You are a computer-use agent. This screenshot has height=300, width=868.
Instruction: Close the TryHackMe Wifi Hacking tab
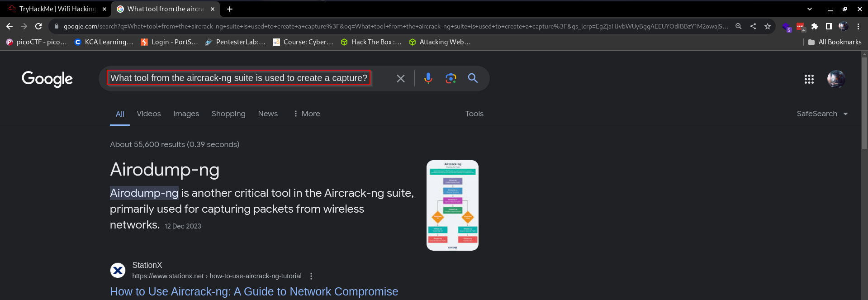click(x=104, y=9)
